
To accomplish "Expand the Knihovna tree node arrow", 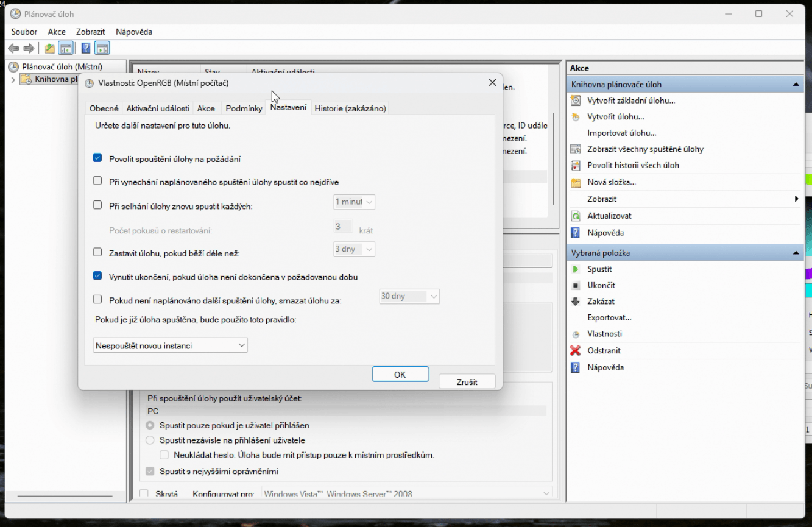I will (x=13, y=80).
